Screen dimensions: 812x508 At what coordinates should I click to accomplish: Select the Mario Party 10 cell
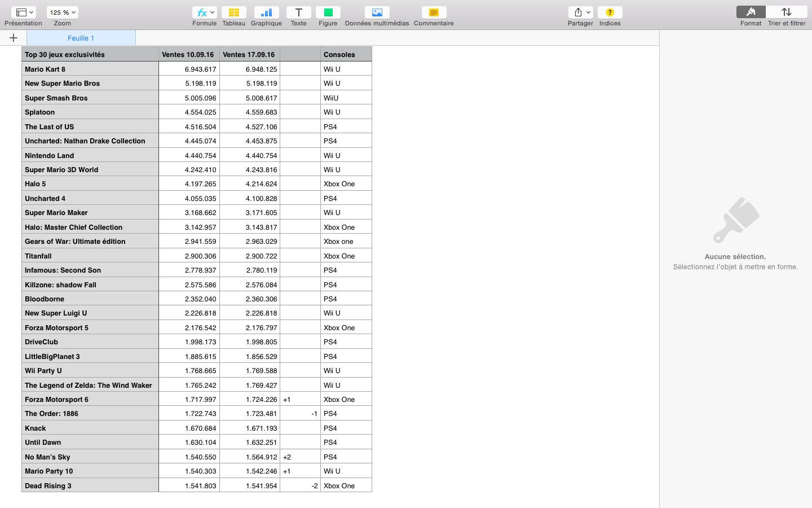(90, 471)
